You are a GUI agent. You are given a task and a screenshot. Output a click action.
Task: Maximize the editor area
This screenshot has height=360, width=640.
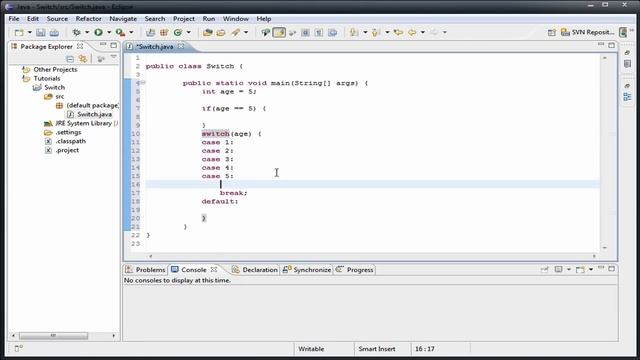tap(611, 45)
